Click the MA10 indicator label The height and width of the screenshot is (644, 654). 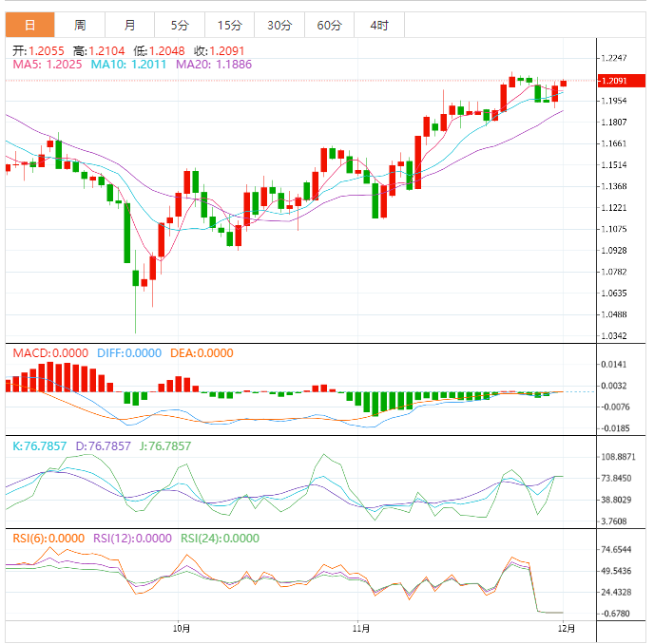(x=129, y=65)
